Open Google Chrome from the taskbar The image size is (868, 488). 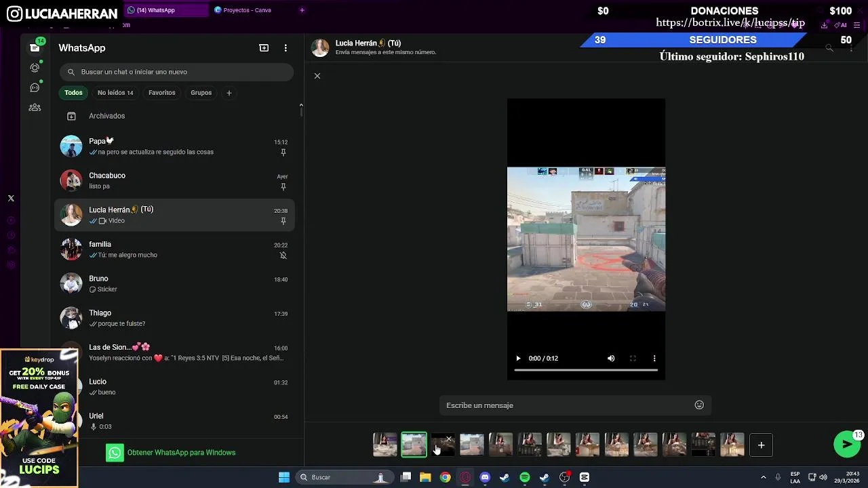(445, 477)
